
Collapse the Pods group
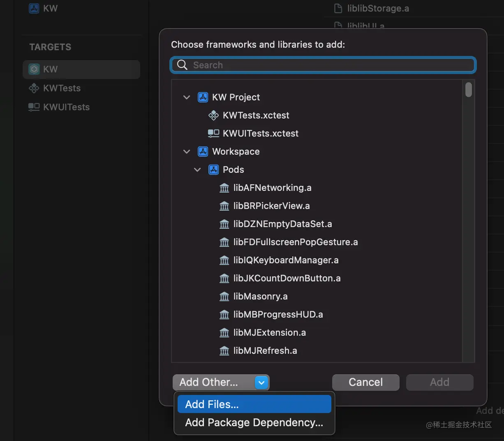click(197, 170)
